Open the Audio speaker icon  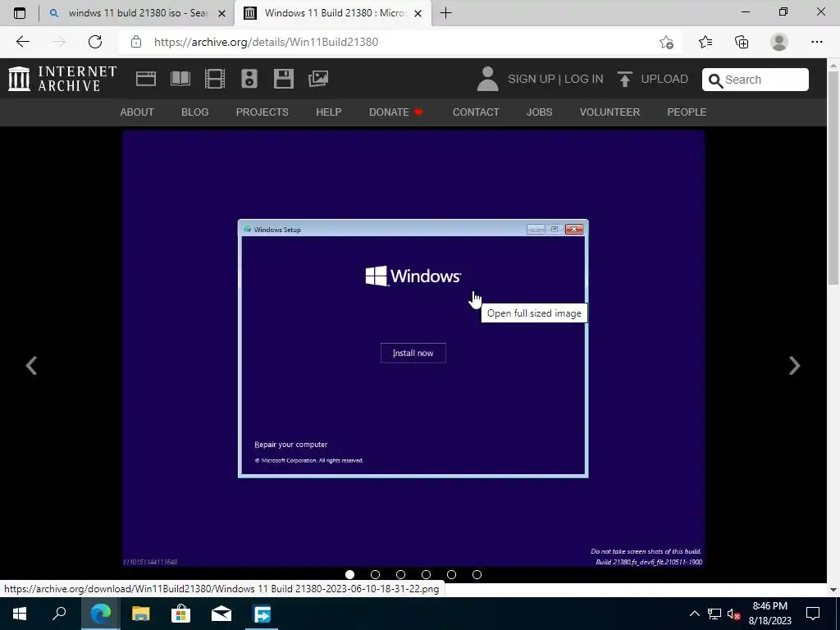pos(249,79)
